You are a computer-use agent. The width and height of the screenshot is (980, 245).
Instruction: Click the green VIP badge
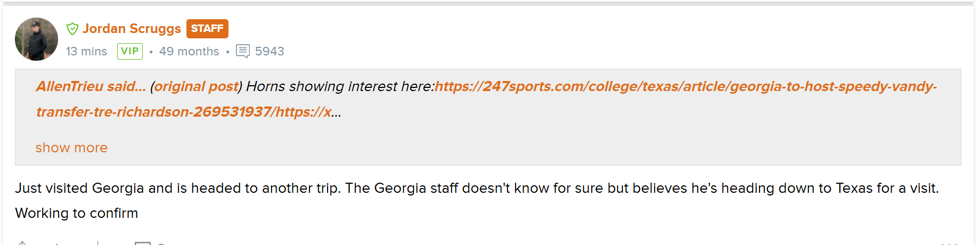pyautogui.click(x=129, y=51)
